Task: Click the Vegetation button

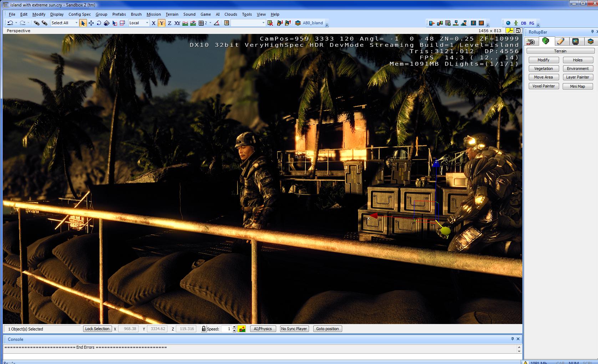Action: [x=543, y=69]
